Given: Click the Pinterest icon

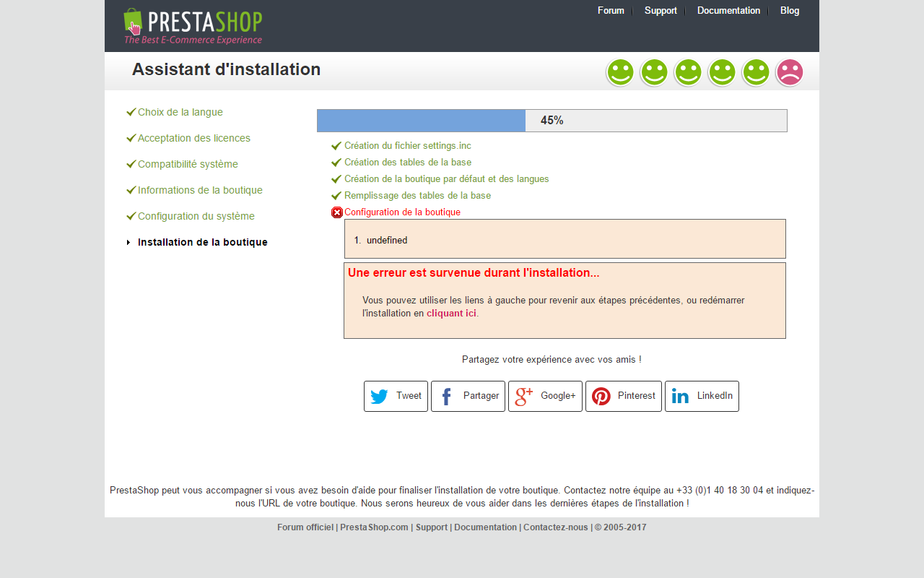Looking at the screenshot, I should [601, 397].
